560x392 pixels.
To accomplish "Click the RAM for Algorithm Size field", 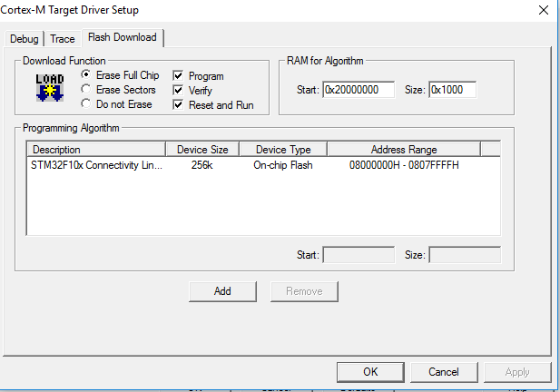I will pos(453,90).
